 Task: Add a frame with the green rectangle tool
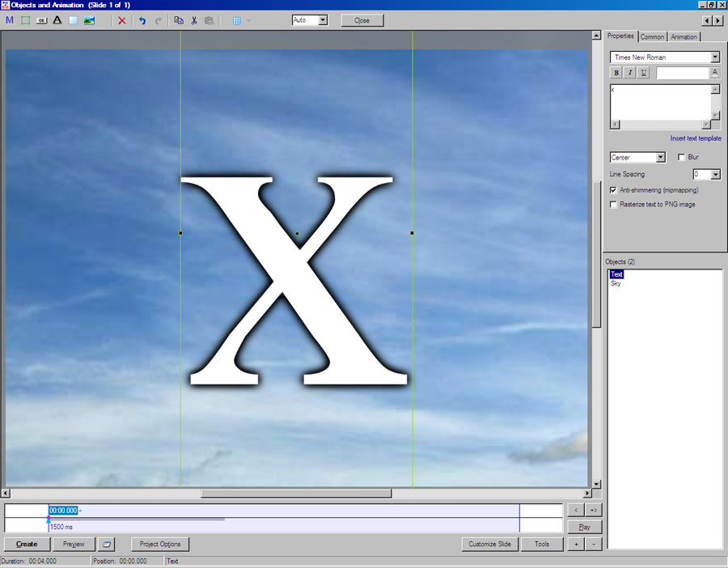tap(25, 20)
